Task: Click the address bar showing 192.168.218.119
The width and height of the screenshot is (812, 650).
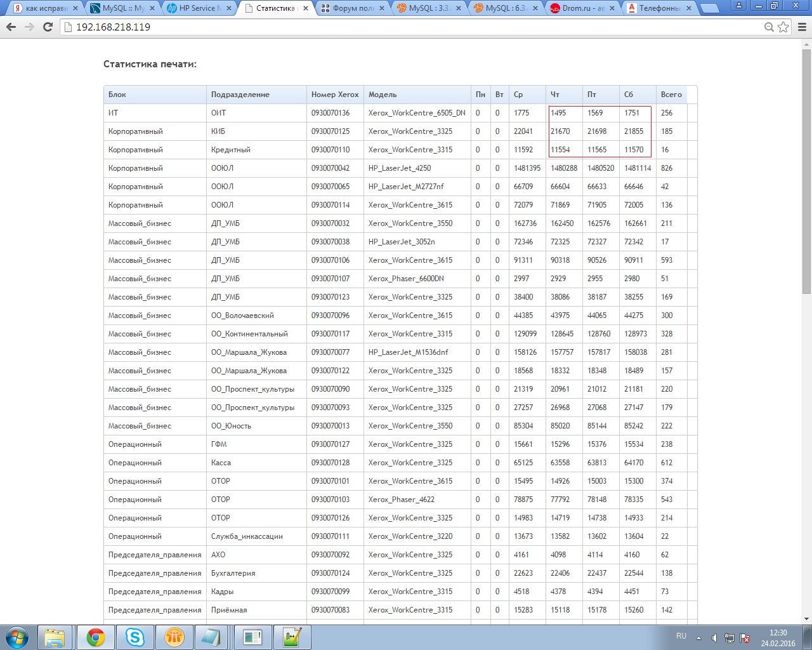Action: 412,27
